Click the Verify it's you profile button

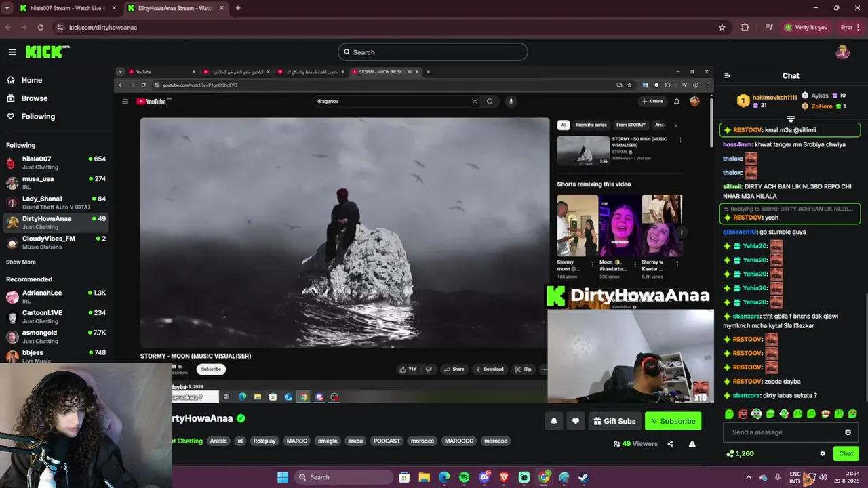click(806, 27)
